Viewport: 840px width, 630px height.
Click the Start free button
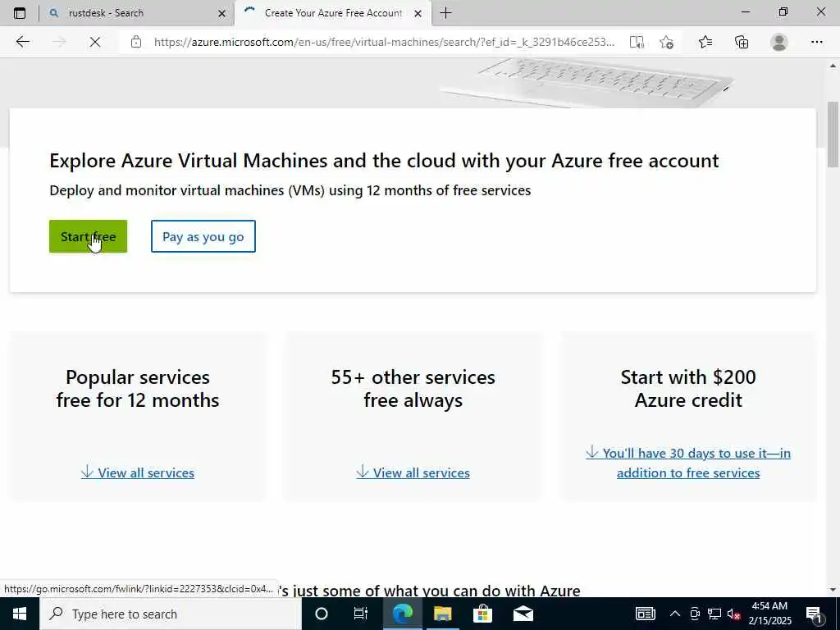pyautogui.click(x=88, y=236)
